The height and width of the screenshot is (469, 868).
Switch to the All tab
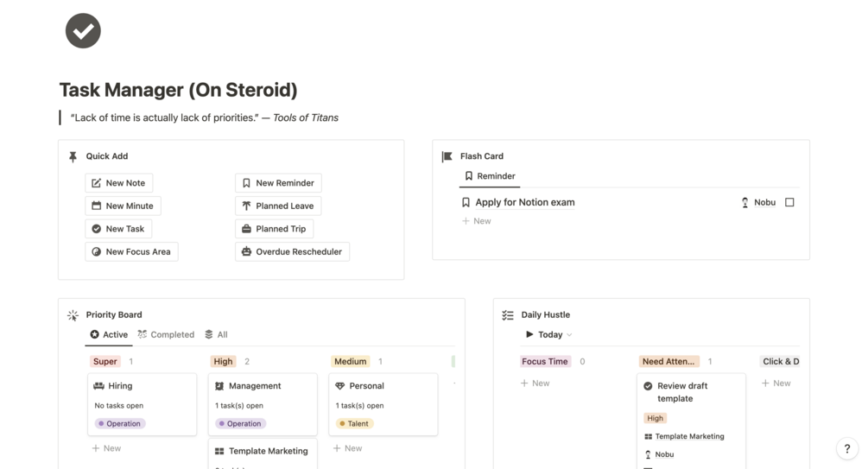tap(216, 334)
